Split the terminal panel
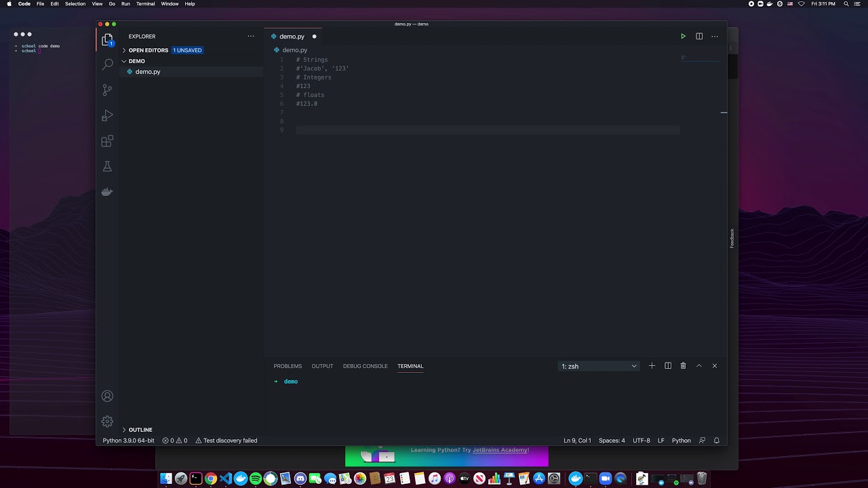The height and width of the screenshot is (488, 868). coord(668,366)
